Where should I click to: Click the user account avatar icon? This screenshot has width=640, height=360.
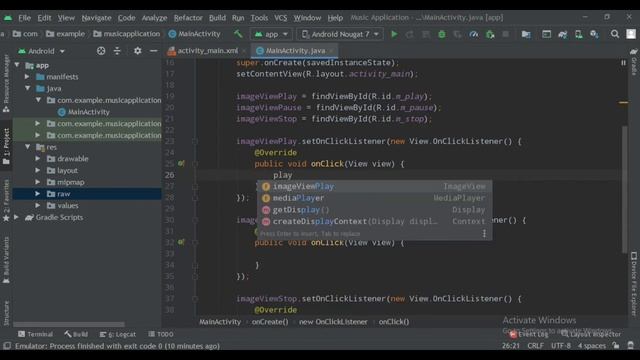[631, 34]
